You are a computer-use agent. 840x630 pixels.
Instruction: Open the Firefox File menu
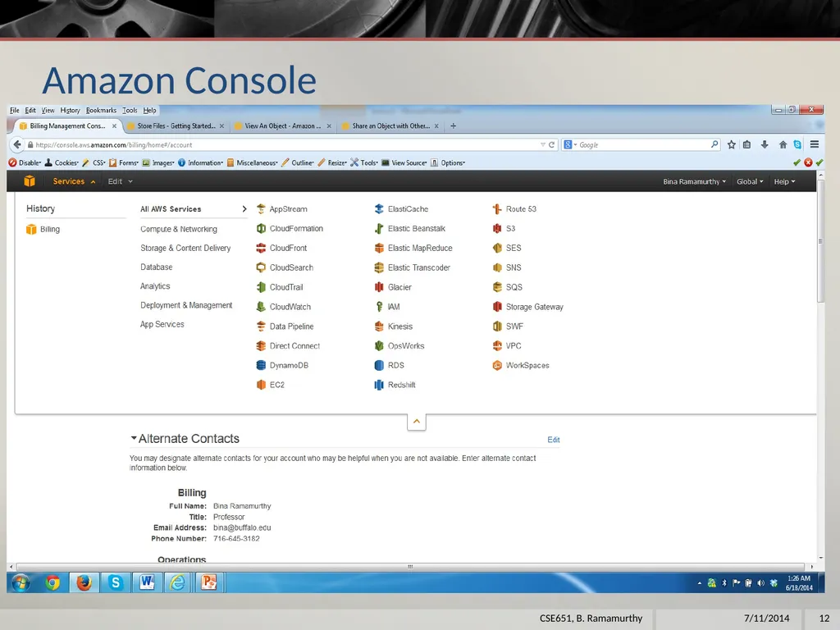tap(15, 111)
